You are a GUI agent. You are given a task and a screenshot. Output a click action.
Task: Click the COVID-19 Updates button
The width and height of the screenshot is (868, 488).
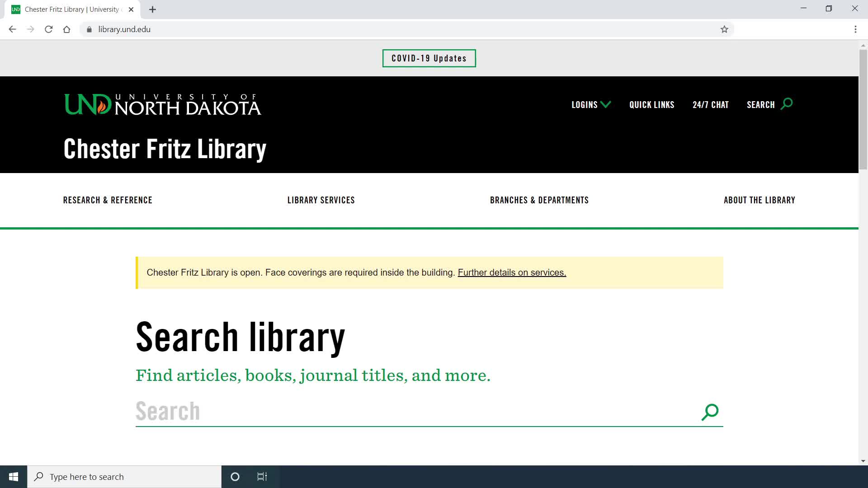pos(429,58)
